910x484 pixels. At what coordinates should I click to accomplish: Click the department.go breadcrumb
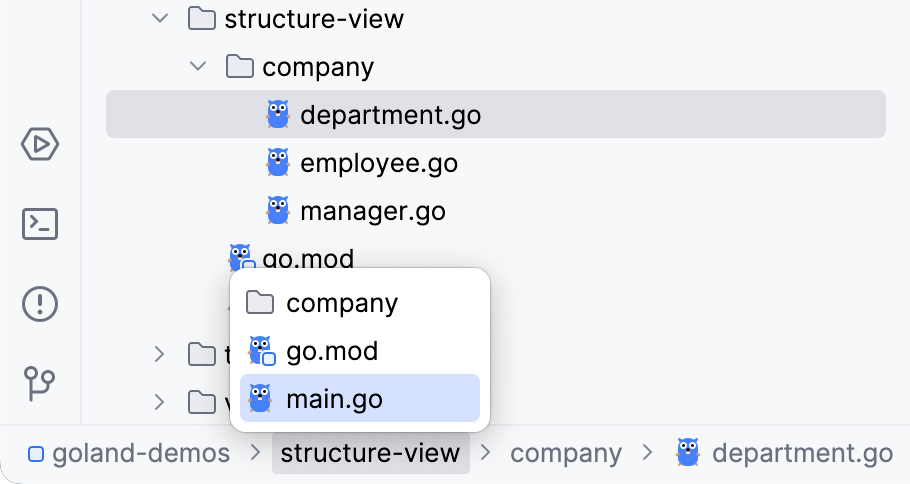[x=801, y=453]
